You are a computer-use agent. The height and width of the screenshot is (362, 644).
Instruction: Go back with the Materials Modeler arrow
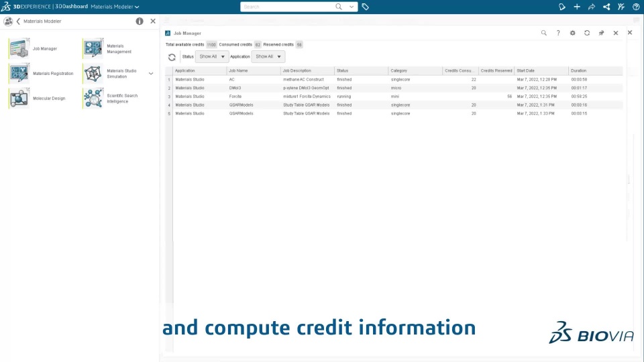point(18,21)
